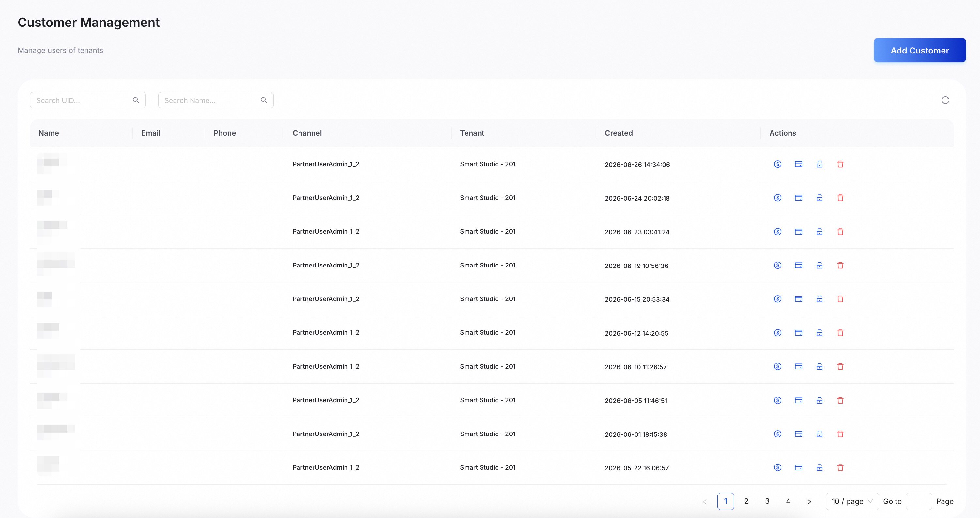Click the lock icon for the 2026-06-23 row
The height and width of the screenshot is (518, 980).
819,232
